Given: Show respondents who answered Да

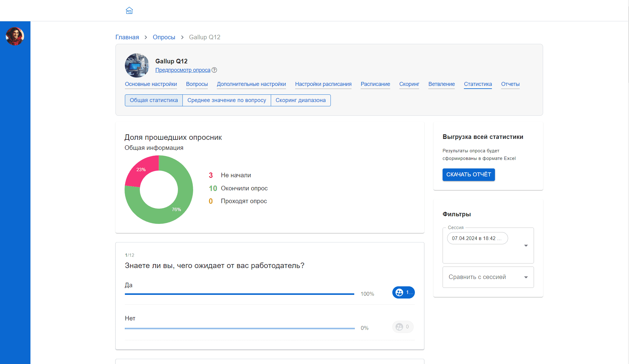Looking at the screenshot, I should tap(403, 292).
